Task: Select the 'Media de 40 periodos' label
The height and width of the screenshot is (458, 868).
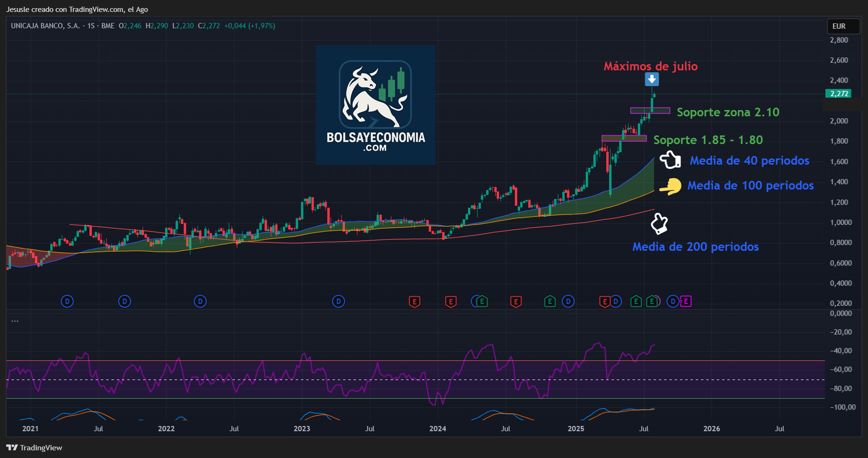Action: (x=749, y=160)
